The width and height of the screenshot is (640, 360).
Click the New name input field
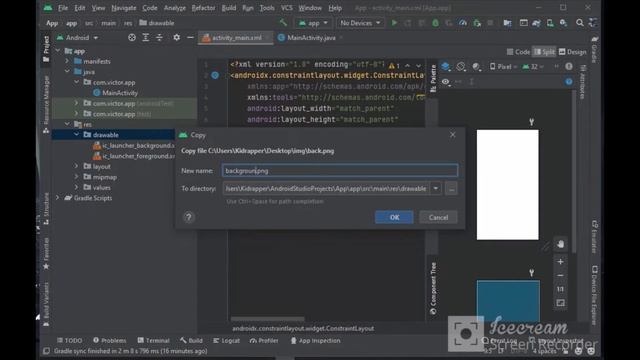(x=340, y=171)
